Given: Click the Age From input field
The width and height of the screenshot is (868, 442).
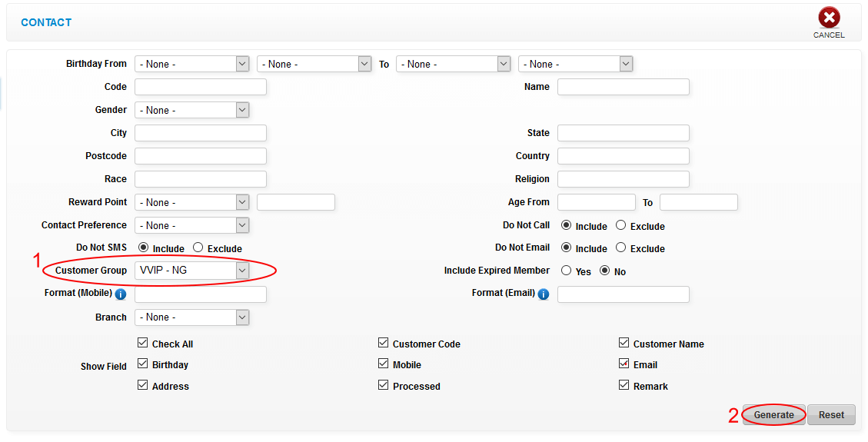Looking at the screenshot, I should [596, 202].
